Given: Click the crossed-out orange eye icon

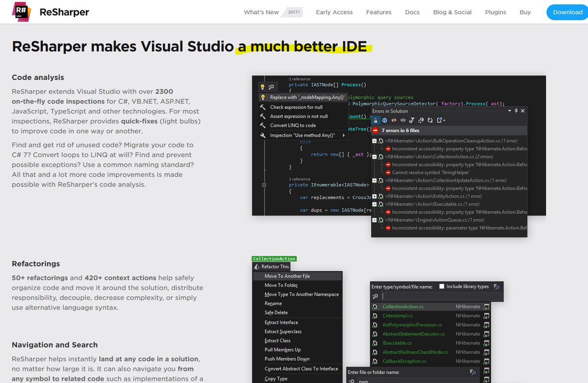Looking at the screenshot, I should pos(394,120).
